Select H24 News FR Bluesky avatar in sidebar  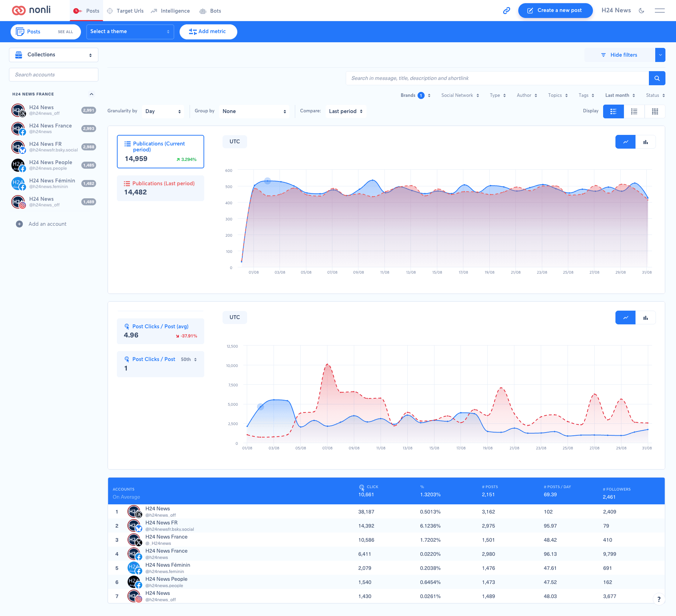18,147
